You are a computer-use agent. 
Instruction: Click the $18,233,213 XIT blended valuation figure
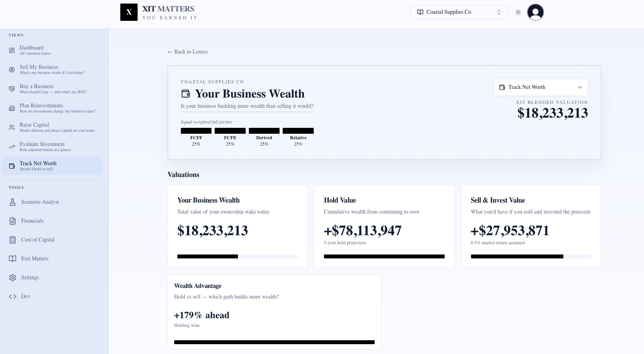(x=552, y=113)
